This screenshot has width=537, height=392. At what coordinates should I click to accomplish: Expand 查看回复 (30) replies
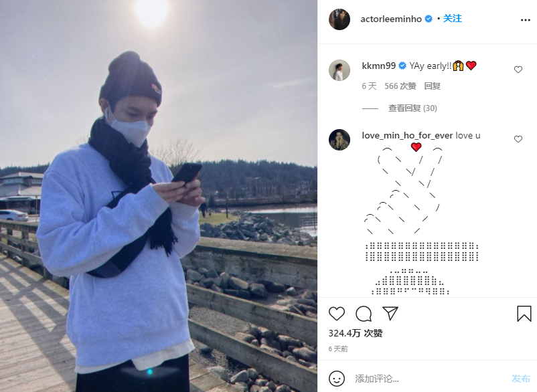[x=412, y=108]
